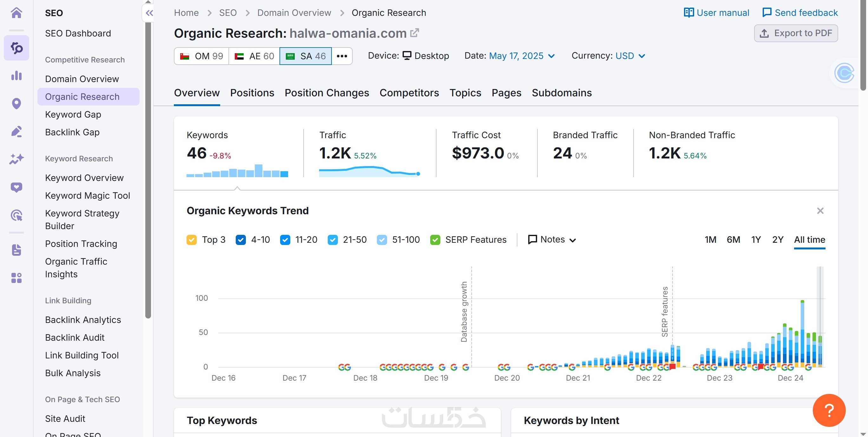This screenshot has width=868, height=437.
Task: Click the home icon in left rail
Action: 16,13
